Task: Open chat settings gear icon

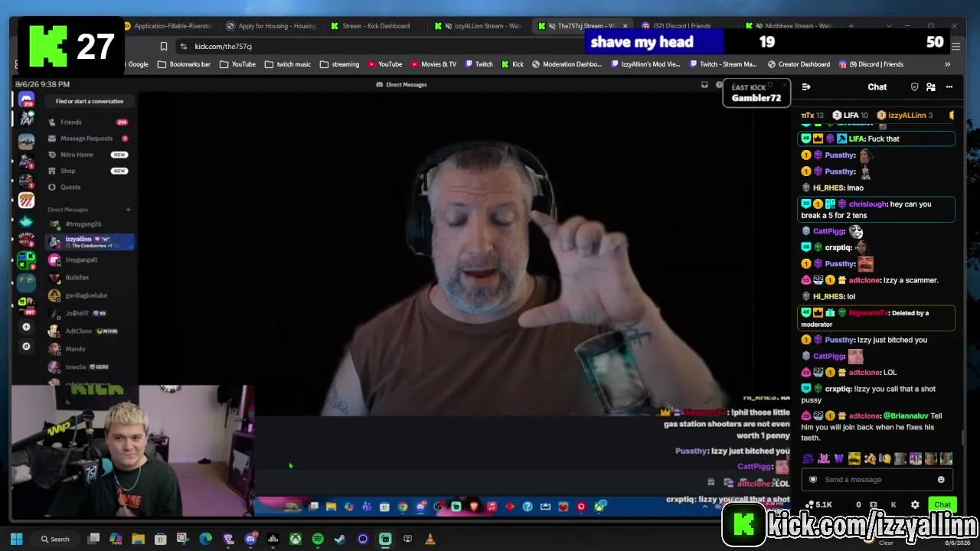Action: click(x=915, y=505)
